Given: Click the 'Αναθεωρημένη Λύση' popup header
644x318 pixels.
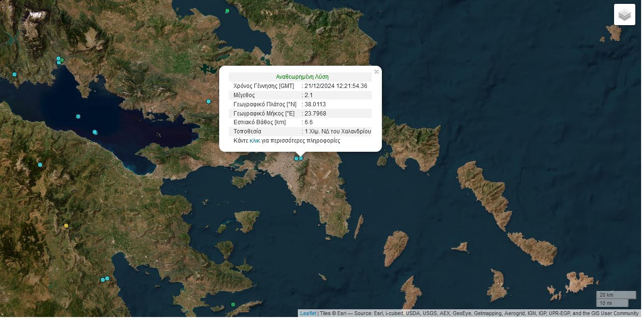Looking at the screenshot, I should 302,77.
